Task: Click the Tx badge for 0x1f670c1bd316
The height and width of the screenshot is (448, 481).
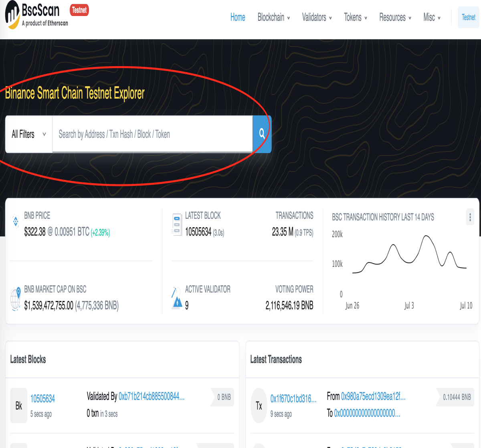Action: point(259,406)
